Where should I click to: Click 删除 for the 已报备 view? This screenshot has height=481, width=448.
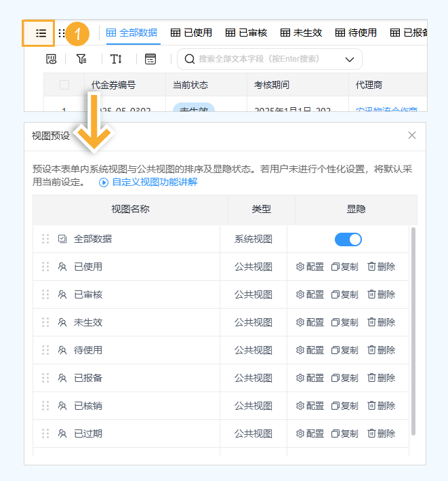(381, 378)
